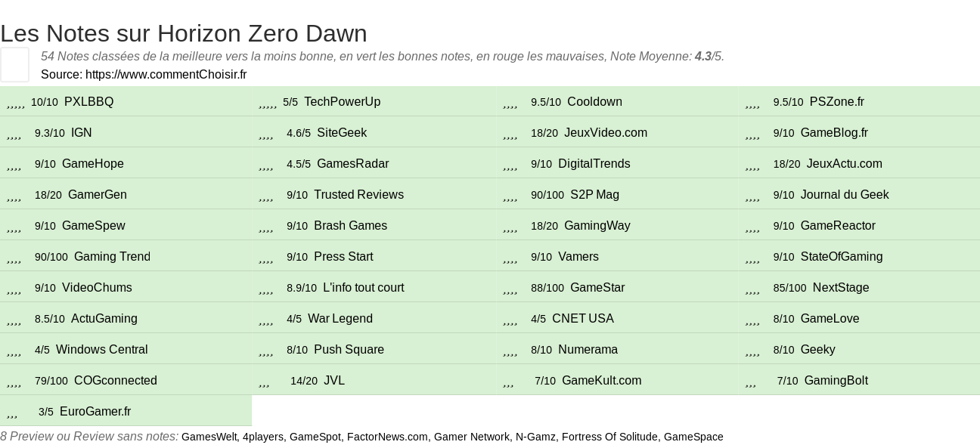The width and height of the screenshot is (980, 445).
Task: Open the GameSpot review without rating
Action: point(315,437)
